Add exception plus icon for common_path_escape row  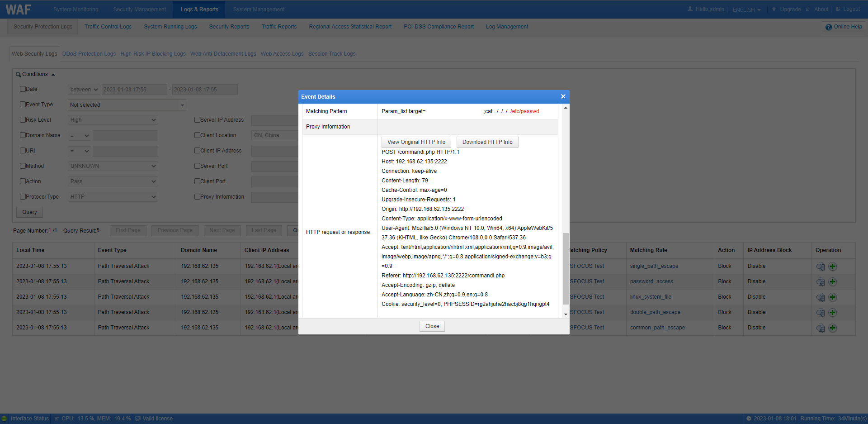833,328
